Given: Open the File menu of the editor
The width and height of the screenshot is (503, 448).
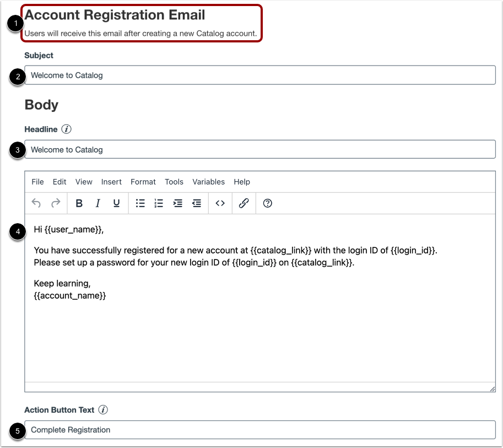Looking at the screenshot, I should click(x=37, y=182).
